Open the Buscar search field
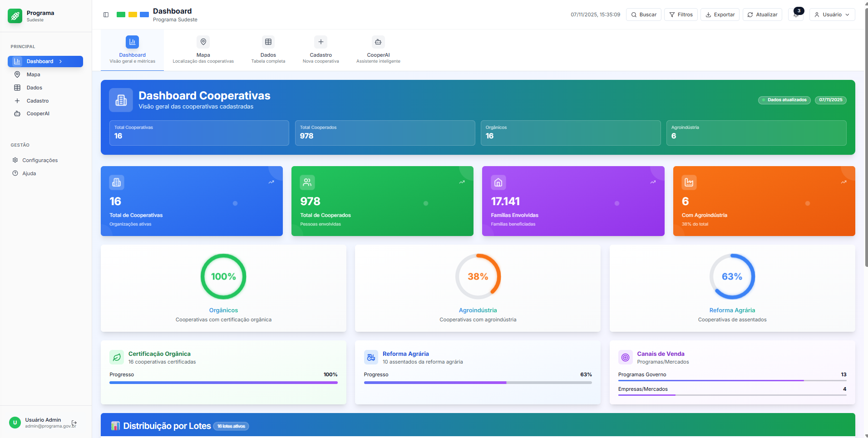The height and width of the screenshot is (438, 868). click(x=643, y=15)
